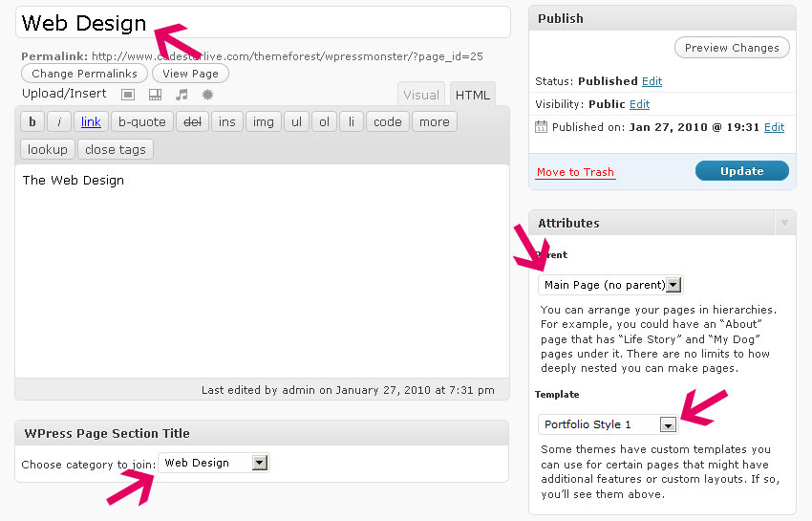
Task: Click the Add an Image upload icon
Action: (x=128, y=95)
